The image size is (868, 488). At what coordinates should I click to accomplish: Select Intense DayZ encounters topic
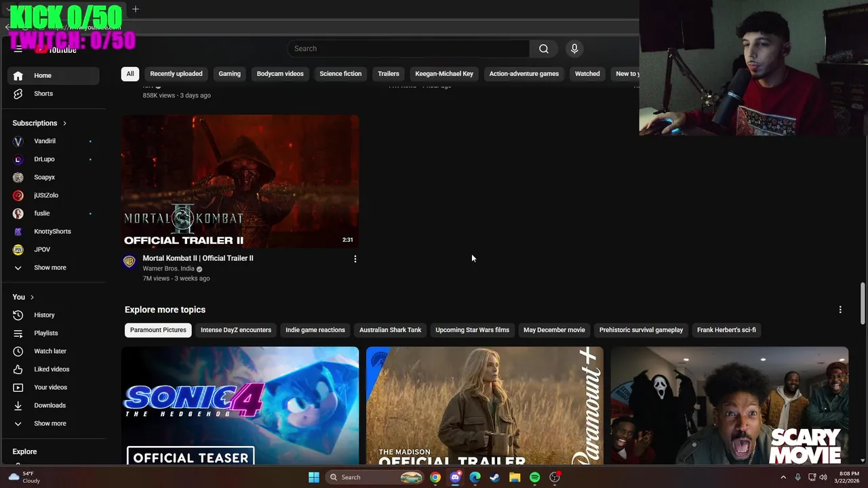coord(236,330)
